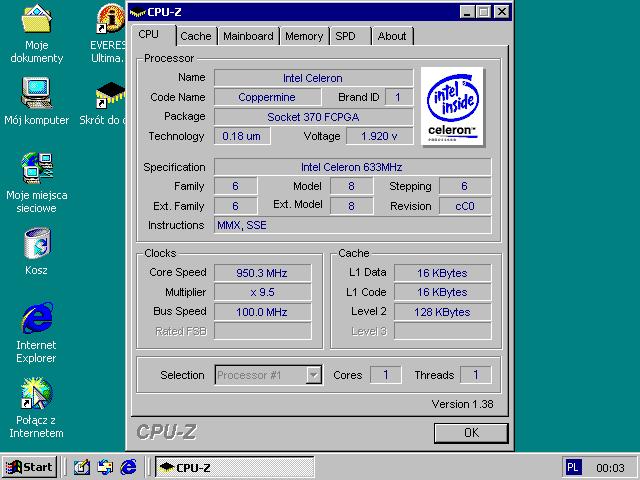The image size is (640, 480).
Task: Click Specification field Intel Celeron 633MHz
Action: (x=352, y=167)
